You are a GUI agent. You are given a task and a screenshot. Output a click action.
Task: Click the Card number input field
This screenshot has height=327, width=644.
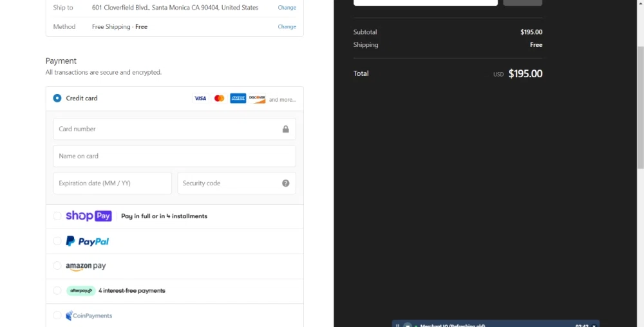pos(167,129)
